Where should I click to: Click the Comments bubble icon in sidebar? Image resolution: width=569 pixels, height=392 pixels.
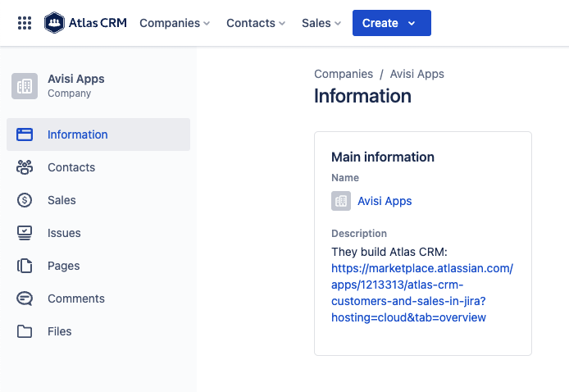pos(25,299)
